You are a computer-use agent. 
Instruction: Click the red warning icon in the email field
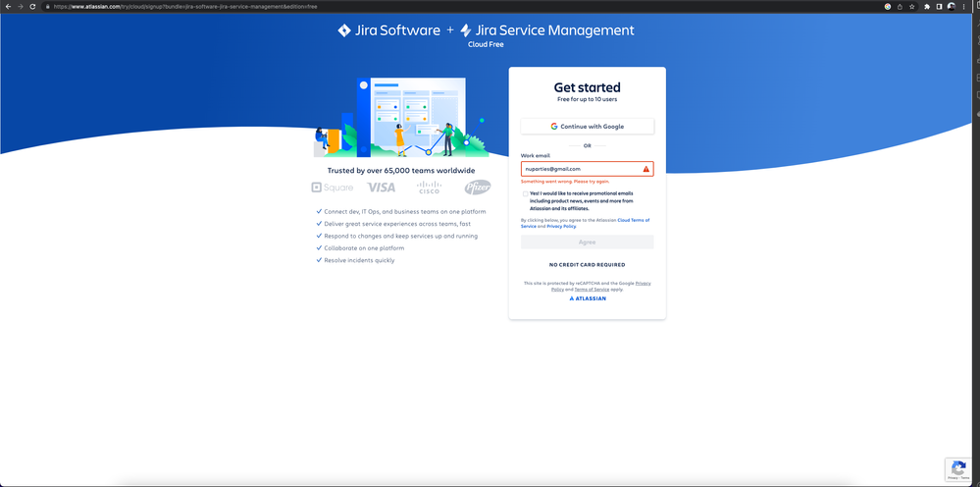[x=646, y=169]
